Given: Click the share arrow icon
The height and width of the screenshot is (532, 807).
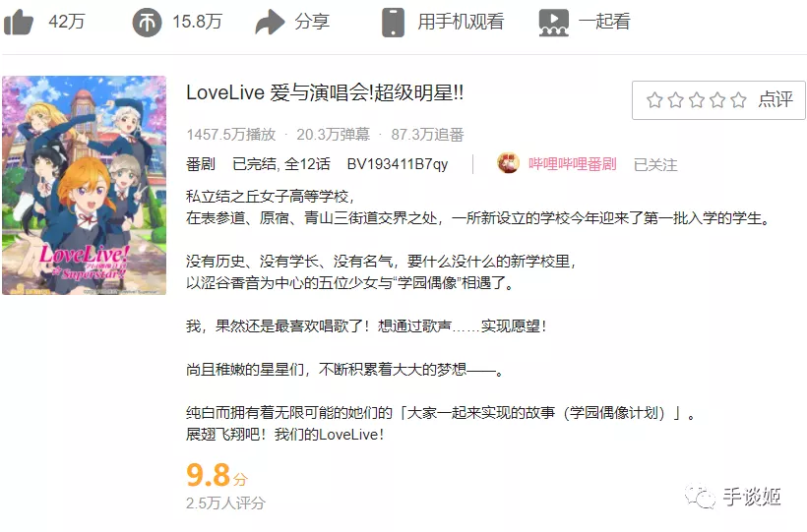Looking at the screenshot, I should point(270,22).
